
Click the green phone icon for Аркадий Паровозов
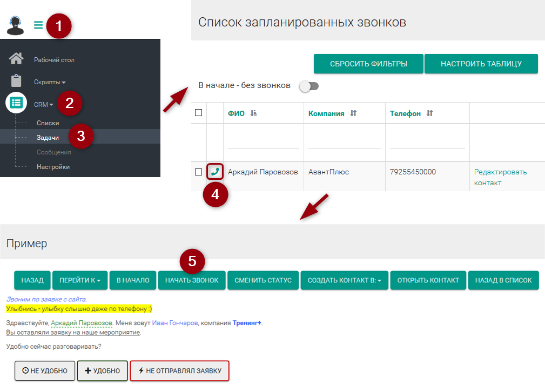215,172
